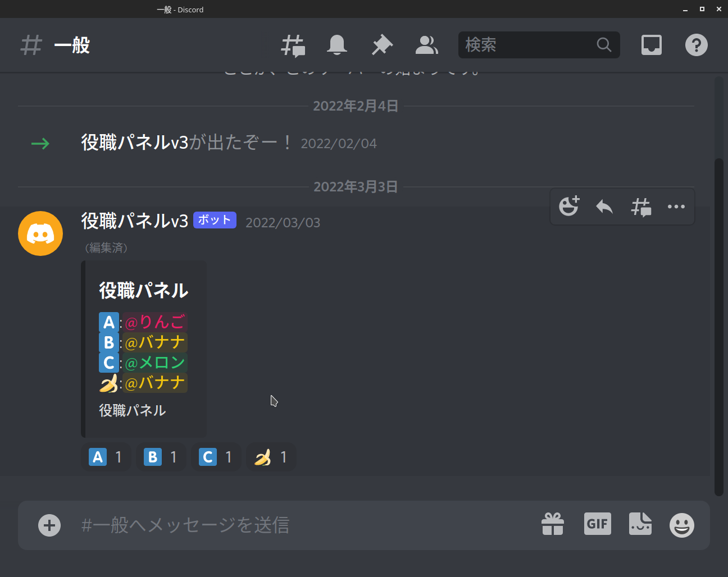Close the Discord window

pos(719,9)
